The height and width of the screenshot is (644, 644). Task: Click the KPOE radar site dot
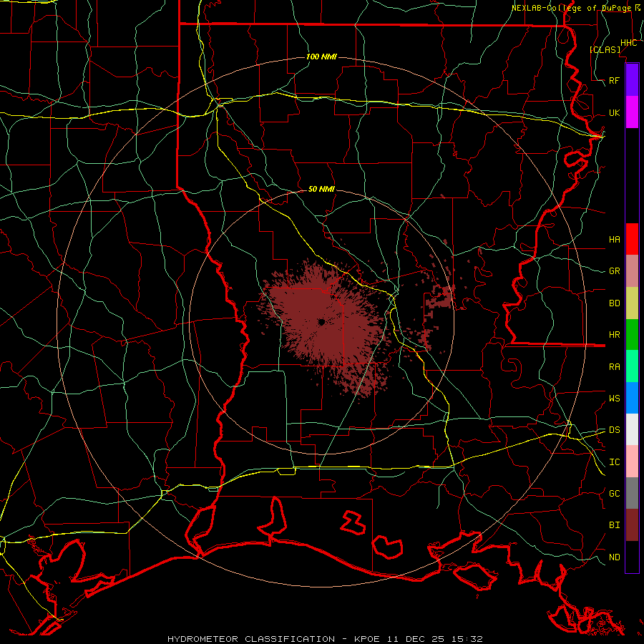321,323
